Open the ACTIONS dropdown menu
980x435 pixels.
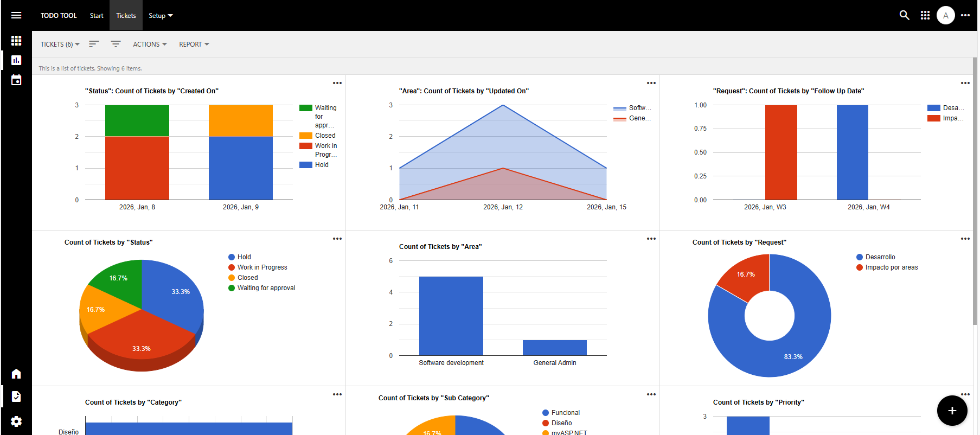(x=150, y=44)
